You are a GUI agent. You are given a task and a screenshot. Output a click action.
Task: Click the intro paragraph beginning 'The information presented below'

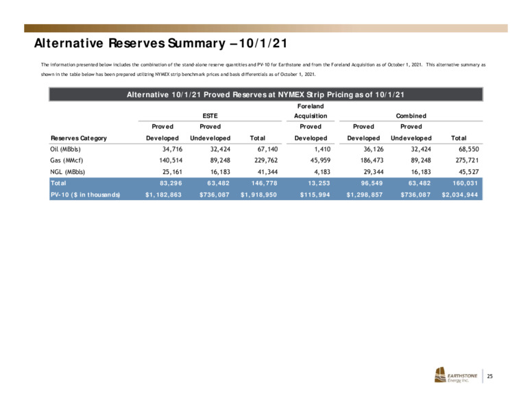(x=263, y=69)
